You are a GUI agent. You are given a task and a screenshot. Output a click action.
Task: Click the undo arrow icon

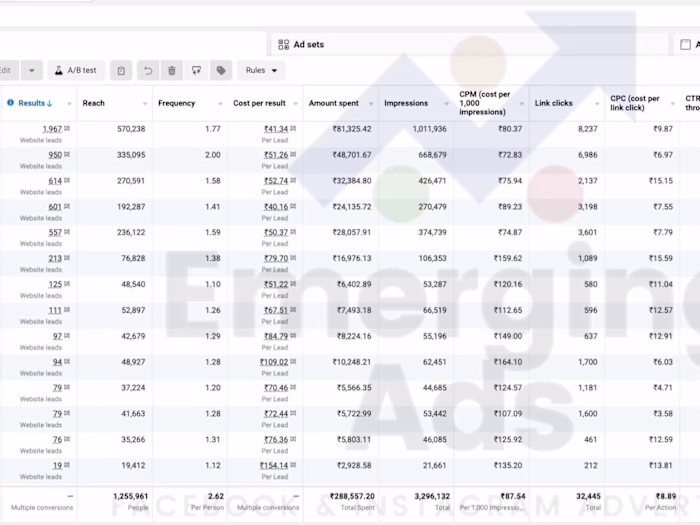tap(148, 71)
